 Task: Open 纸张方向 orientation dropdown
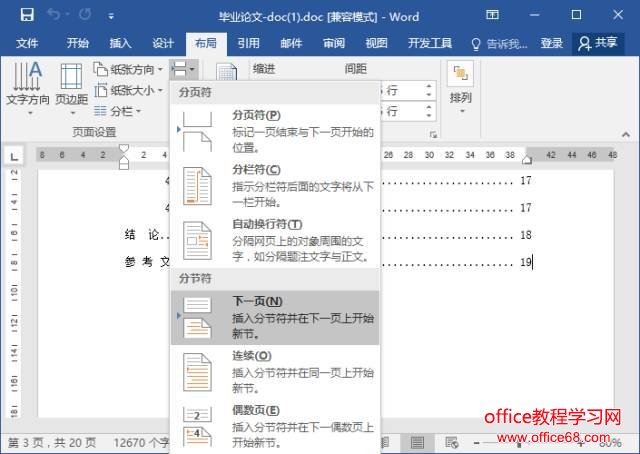pos(128,69)
